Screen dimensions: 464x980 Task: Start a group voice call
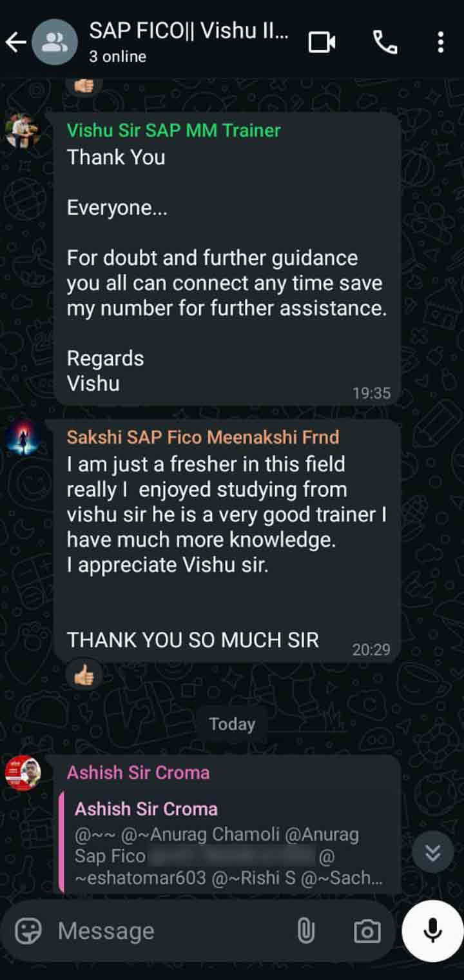click(x=385, y=43)
